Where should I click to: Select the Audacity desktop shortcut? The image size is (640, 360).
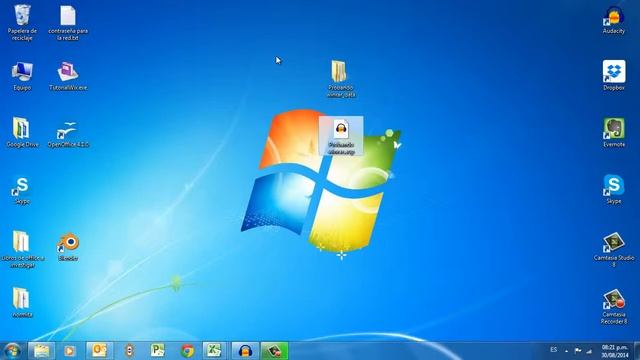click(x=613, y=20)
